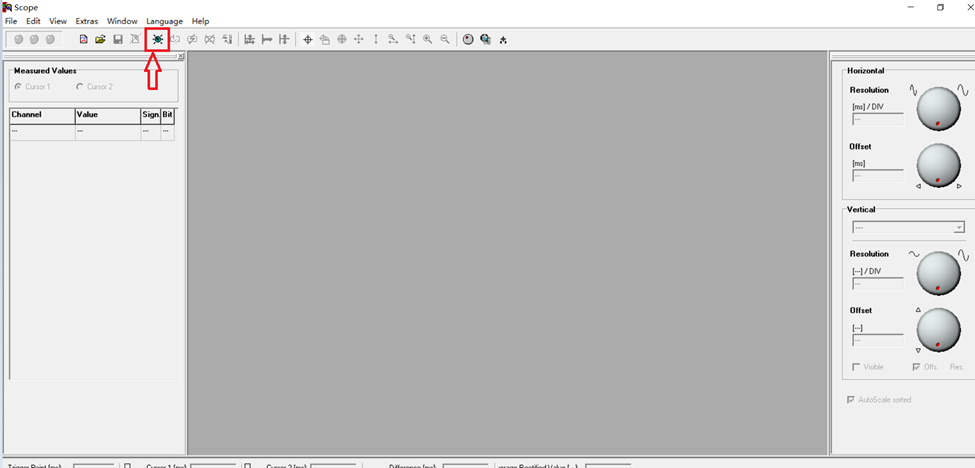
Task: Open the File menu
Action: pos(11,21)
